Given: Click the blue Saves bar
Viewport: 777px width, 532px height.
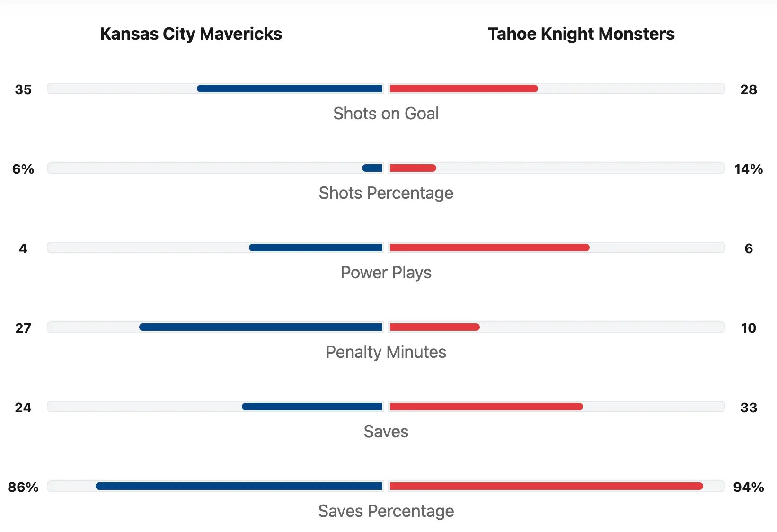Looking at the screenshot, I should (312, 407).
